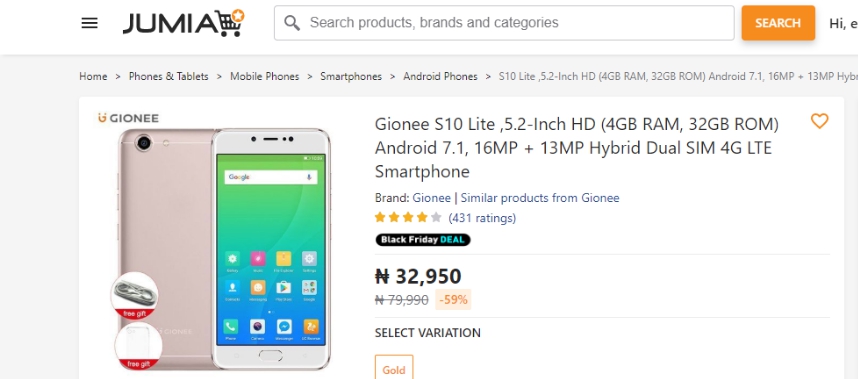
Task: Click the -59% discount badge
Action: tap(453, 300)
